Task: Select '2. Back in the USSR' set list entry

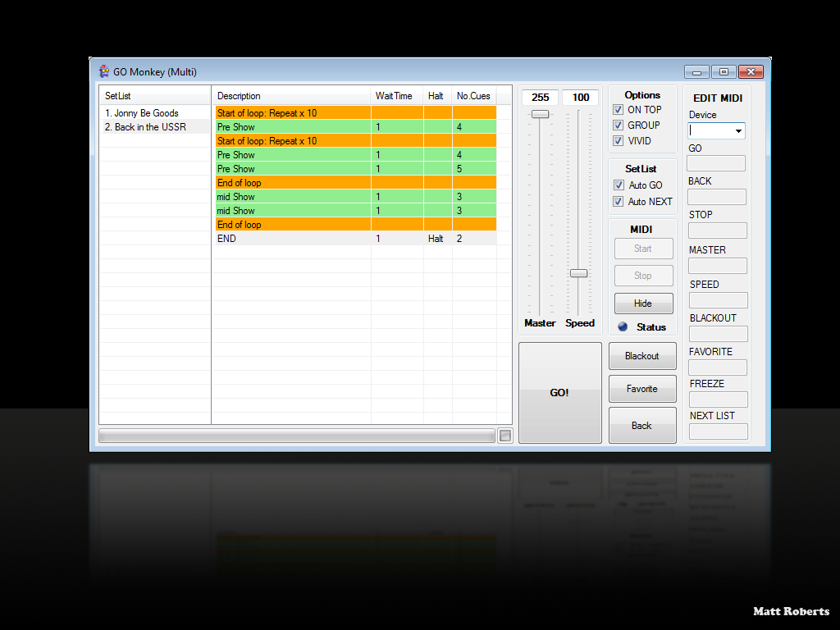Action: (145, 127)
